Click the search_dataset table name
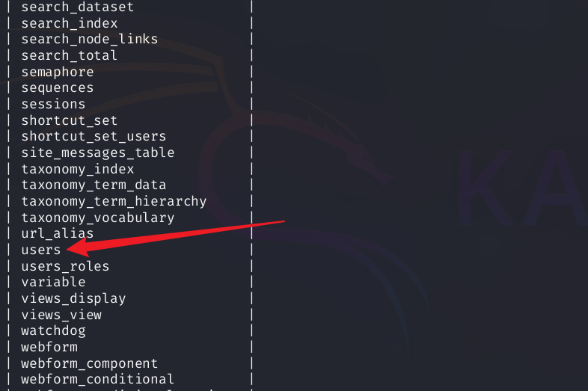Screen dimensions: 588x391 coord(77,7)
